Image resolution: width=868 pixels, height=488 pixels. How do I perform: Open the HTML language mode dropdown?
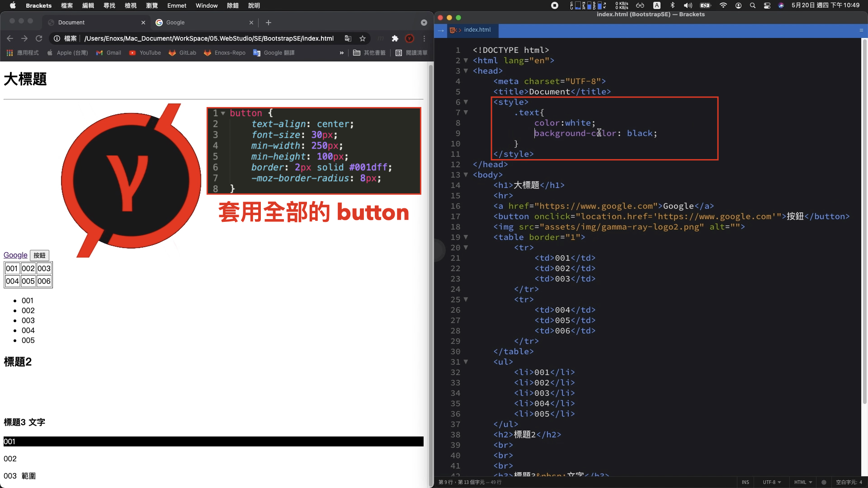point(803,482)
